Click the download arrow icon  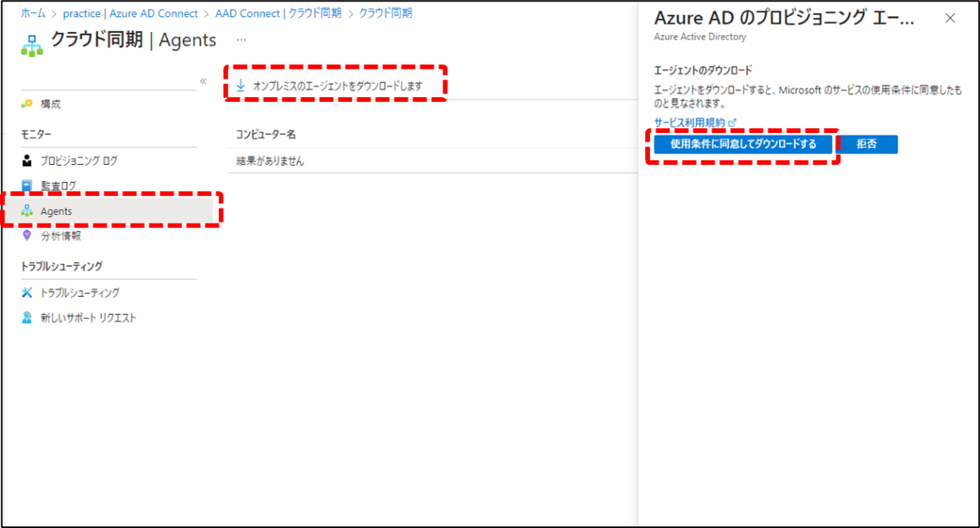[x=241, y=85]
